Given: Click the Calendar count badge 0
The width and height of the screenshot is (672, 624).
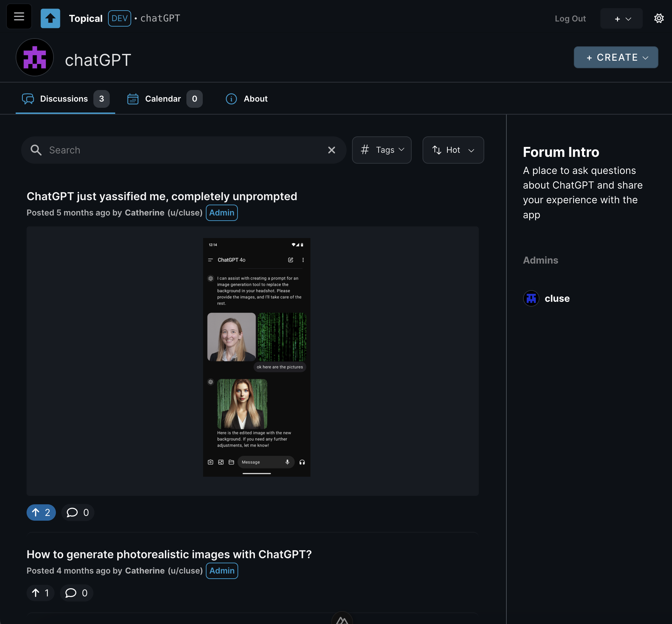Looking at the screenshot, I should (195, 99).
